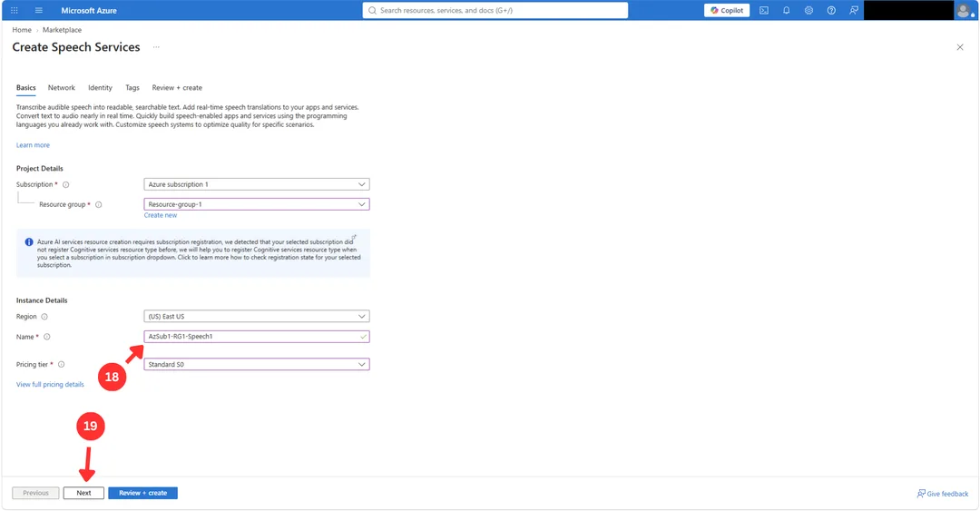Open the portal hamburger menu

point(39,10)
